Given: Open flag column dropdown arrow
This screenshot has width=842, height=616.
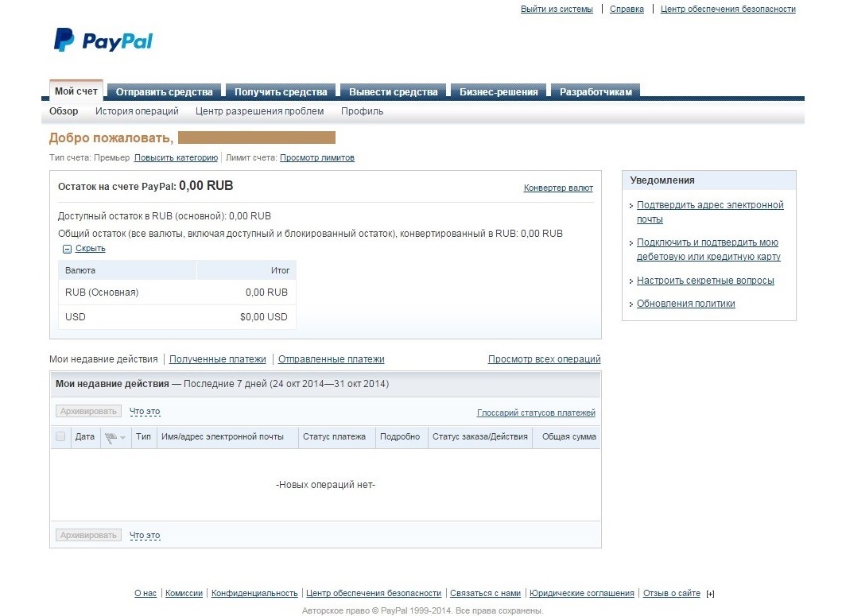Looking at the screenshot, I should click(123, 438).
